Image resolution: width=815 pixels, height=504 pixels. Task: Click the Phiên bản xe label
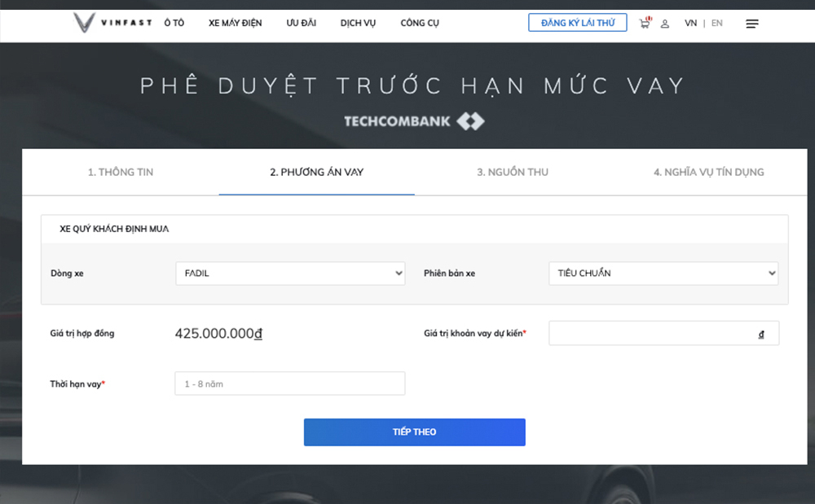tap(449, 273)
